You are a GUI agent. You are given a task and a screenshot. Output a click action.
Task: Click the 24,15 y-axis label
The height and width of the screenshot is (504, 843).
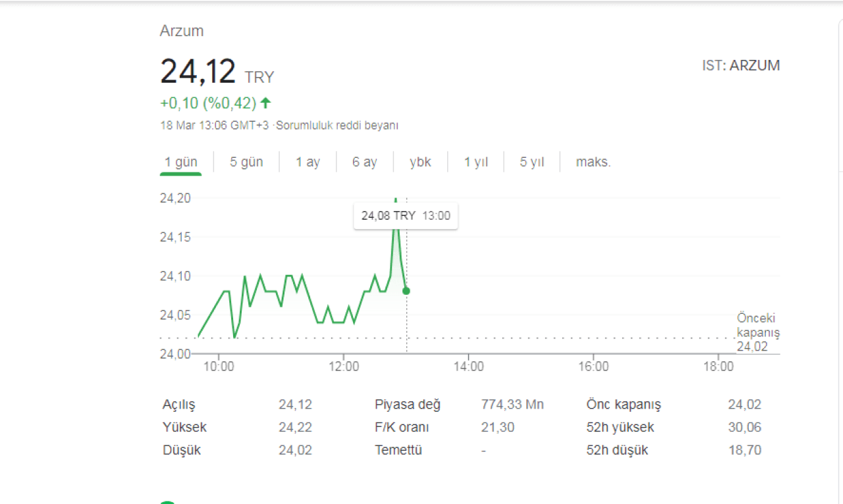(175, 236)
